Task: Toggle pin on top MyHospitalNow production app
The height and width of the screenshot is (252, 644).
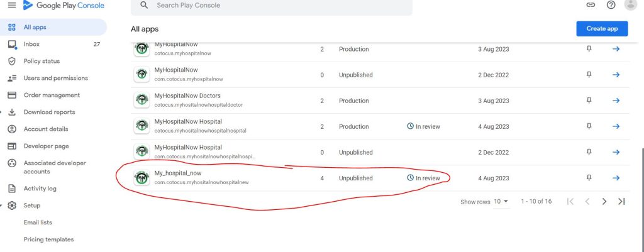Action: pos(589,49)
